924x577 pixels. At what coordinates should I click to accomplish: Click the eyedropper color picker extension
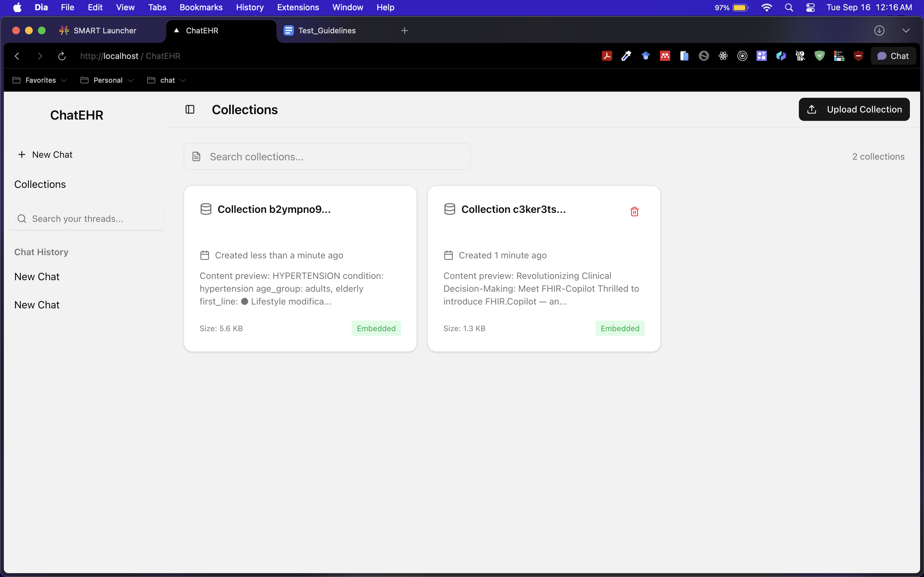(626, 56)
